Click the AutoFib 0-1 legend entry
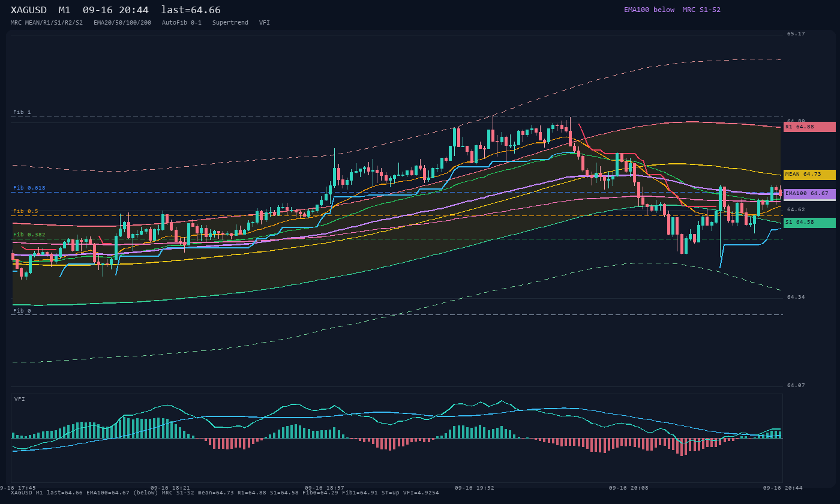Screen dimensions: 840x504 (x=182, y=23)
